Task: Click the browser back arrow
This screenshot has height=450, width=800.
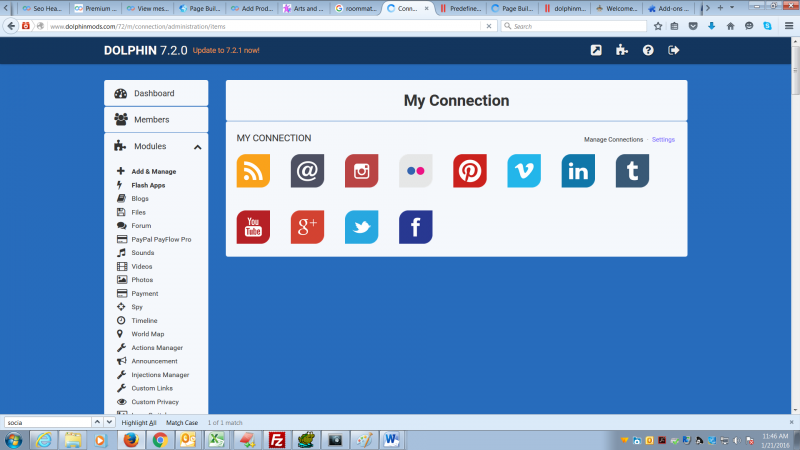Action: pos(11,26)
